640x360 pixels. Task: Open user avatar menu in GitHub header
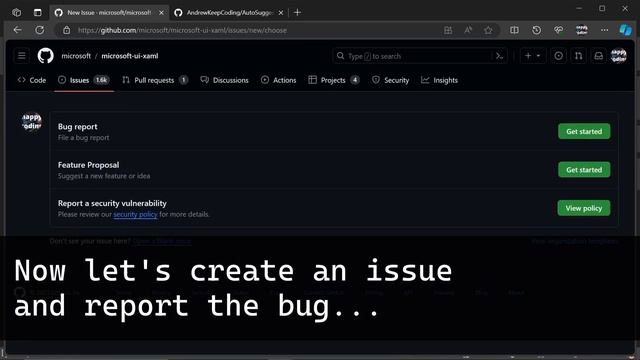click(618, 56)
